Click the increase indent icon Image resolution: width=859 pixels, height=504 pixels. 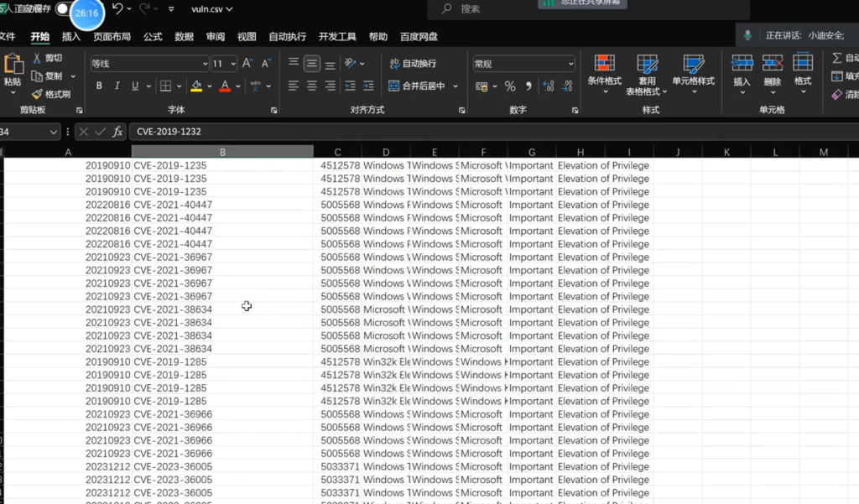368,86
